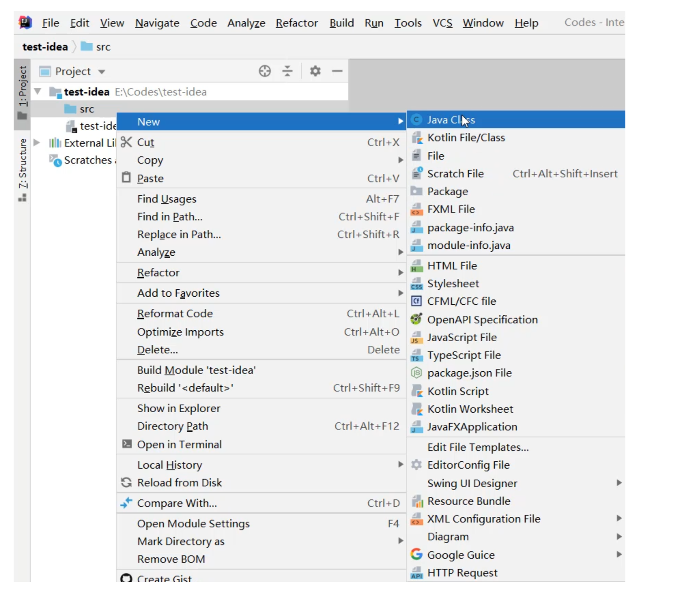Expand the Local History submenu arrow

tap(401, 464)
